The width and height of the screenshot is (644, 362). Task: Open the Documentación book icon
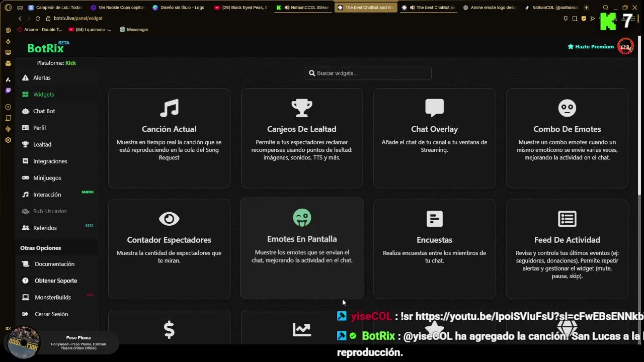[25, 264]
